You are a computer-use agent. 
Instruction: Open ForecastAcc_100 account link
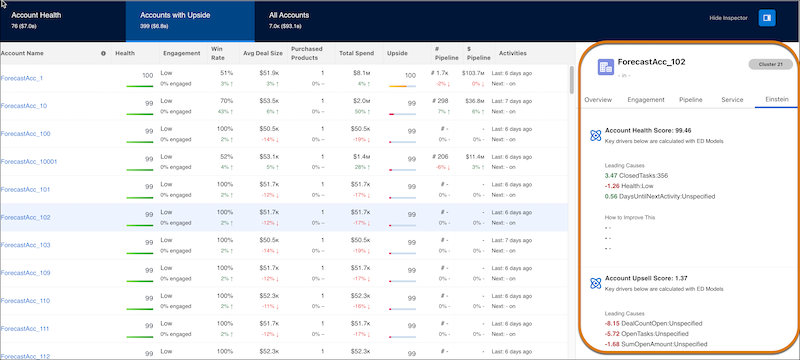coord(25,134)
